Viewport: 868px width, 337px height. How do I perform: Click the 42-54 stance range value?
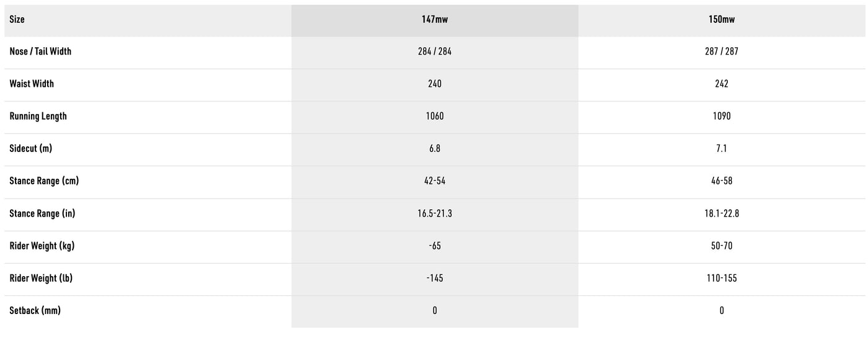pos(435,181)
